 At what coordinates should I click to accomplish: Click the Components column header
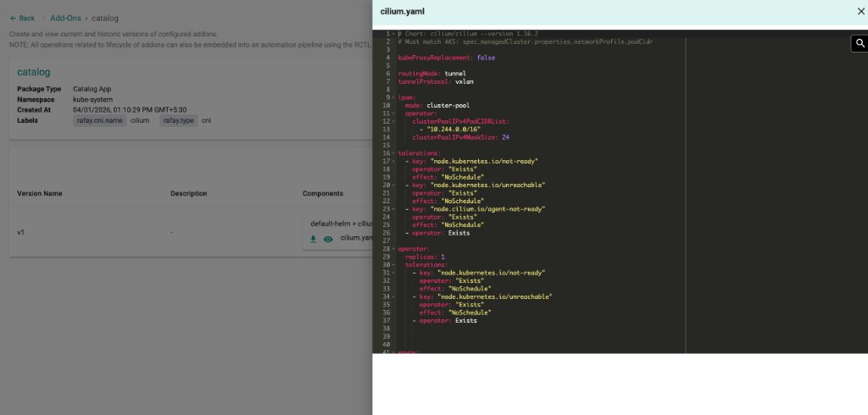(x=323, y=194)
